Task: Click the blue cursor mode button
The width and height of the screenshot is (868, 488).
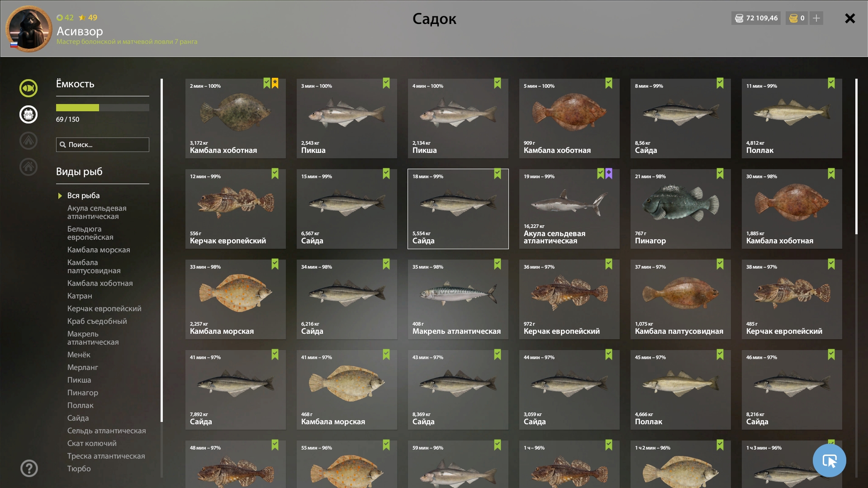Action: pos(829,460)
